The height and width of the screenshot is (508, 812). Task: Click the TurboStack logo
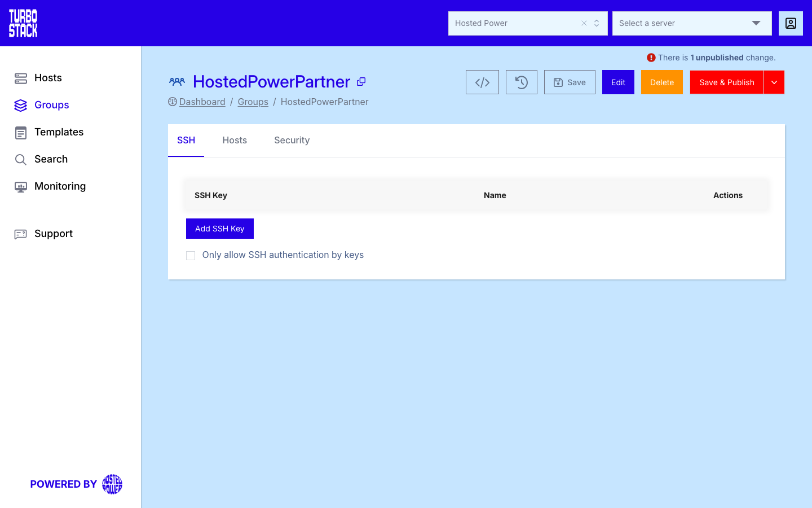click(23, 23)
